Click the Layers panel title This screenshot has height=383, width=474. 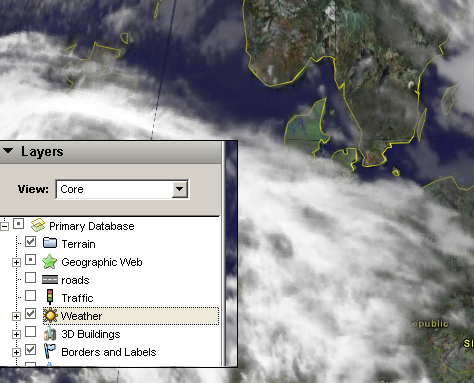[42, 152]
